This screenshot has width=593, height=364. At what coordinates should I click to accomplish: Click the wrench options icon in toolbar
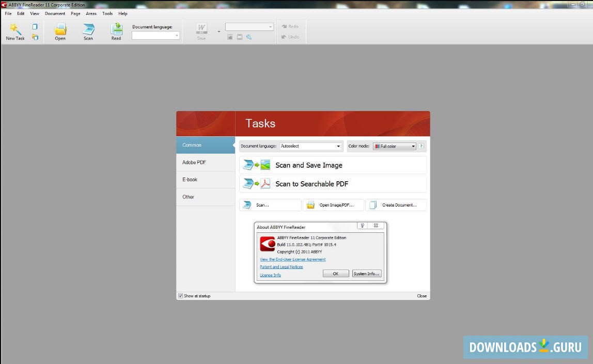click(x=249, y=37)
